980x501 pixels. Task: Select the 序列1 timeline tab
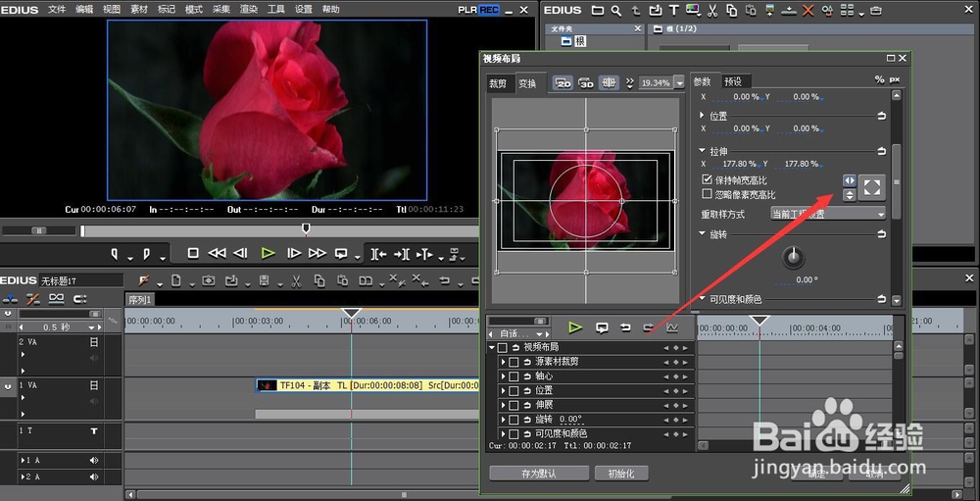[x=140, y=300]
